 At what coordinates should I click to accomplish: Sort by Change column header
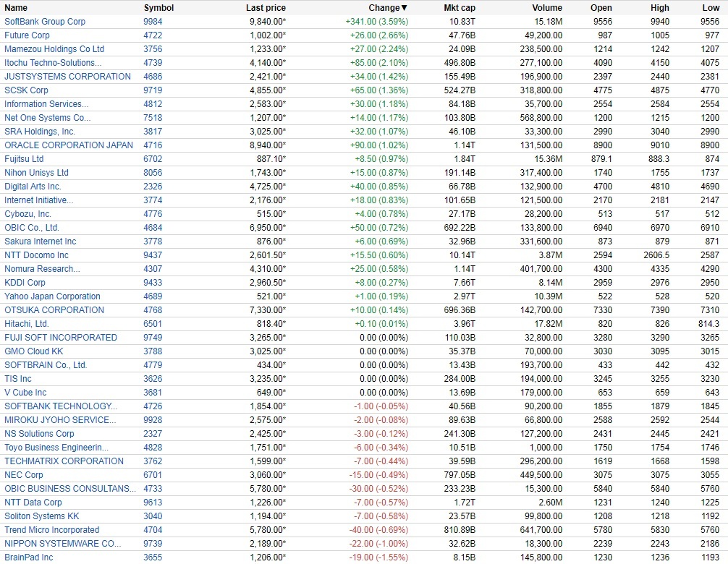(x=388, y=8)
